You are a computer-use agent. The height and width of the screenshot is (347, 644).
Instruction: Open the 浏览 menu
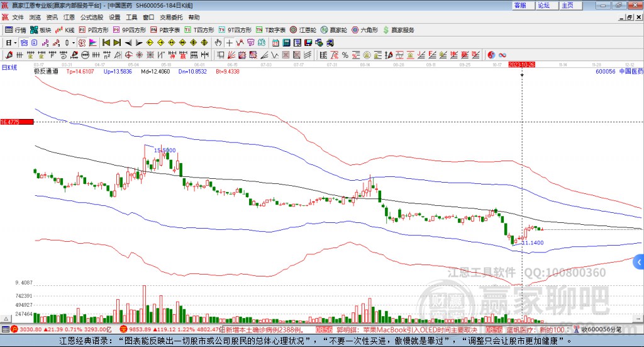[x=35, y=17]
